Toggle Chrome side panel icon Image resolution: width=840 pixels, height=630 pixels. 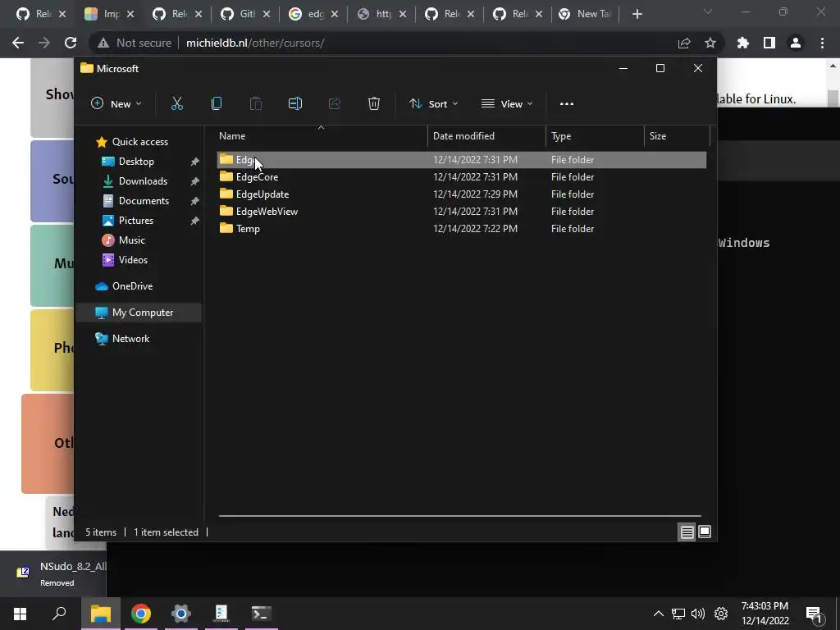769,43
